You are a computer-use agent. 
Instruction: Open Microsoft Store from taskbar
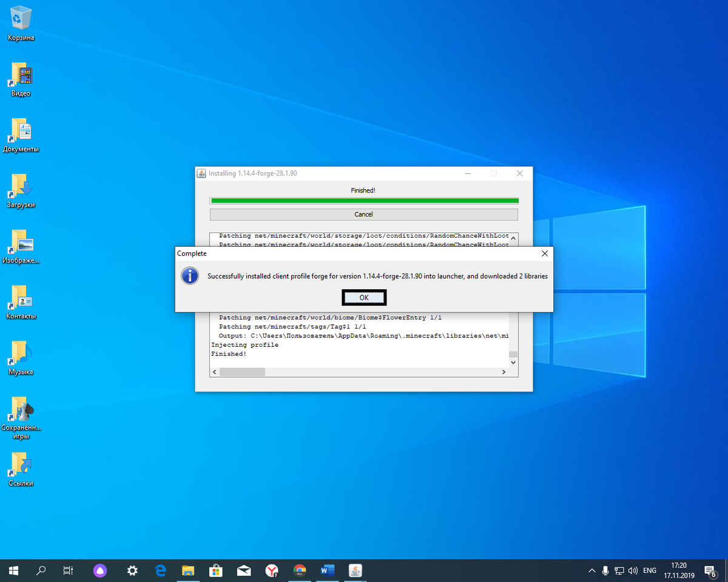click(216, 570)
